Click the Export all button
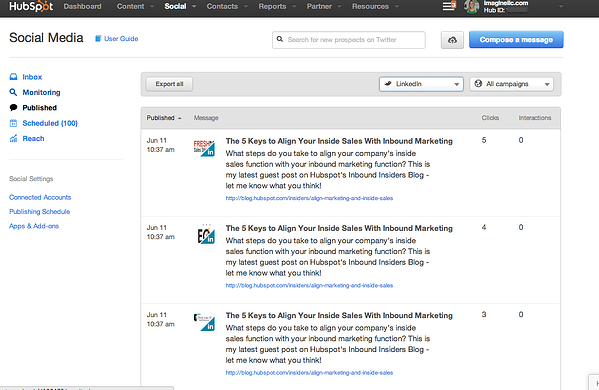The height and width of the screenshot is (390, 599). coord(169,84)
